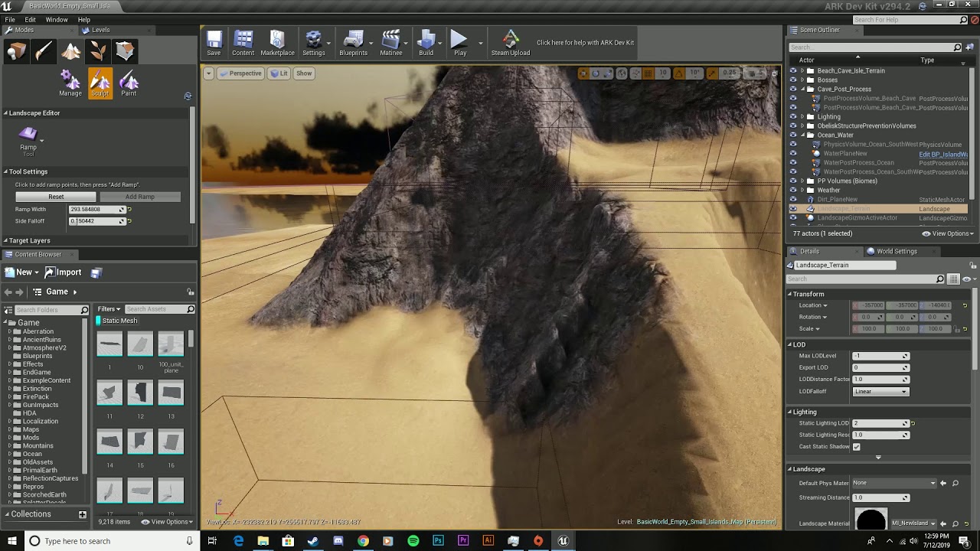
Task: Switch to landscape Sculpt mode
Action: 100,83
